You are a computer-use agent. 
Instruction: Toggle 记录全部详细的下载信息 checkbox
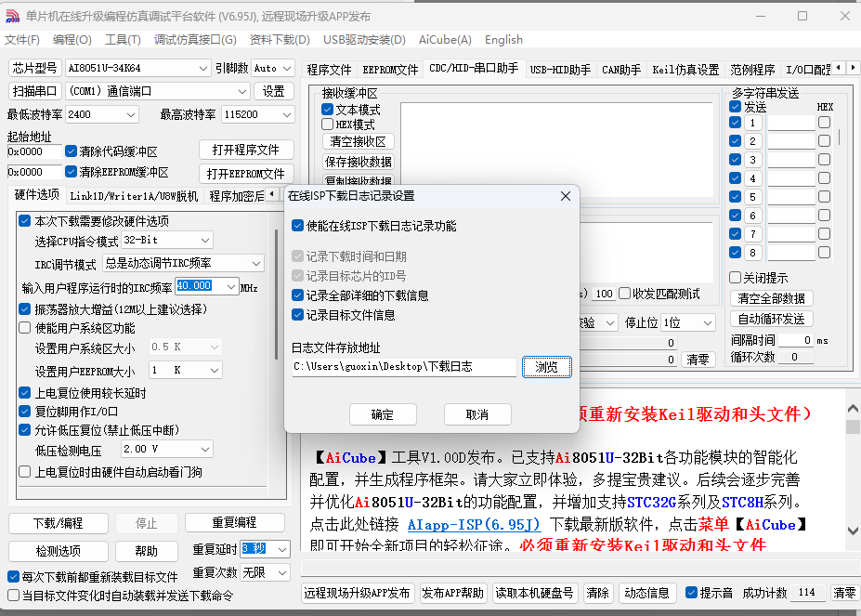click(x=297, y=295)
